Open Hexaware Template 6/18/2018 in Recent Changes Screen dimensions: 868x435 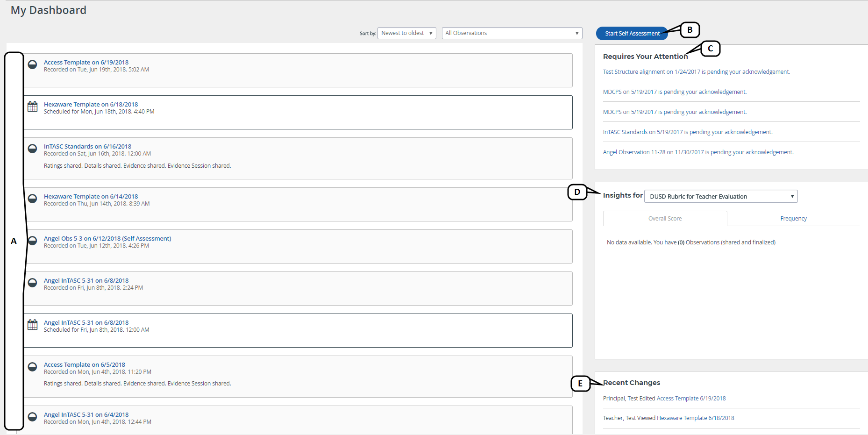(x=695, y=418)
